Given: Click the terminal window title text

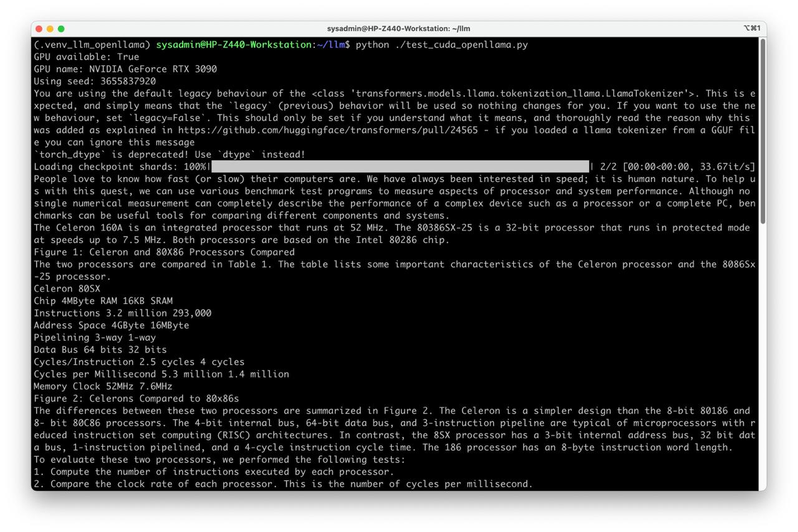Looking at the screenshot, I should tap(398, 29).
